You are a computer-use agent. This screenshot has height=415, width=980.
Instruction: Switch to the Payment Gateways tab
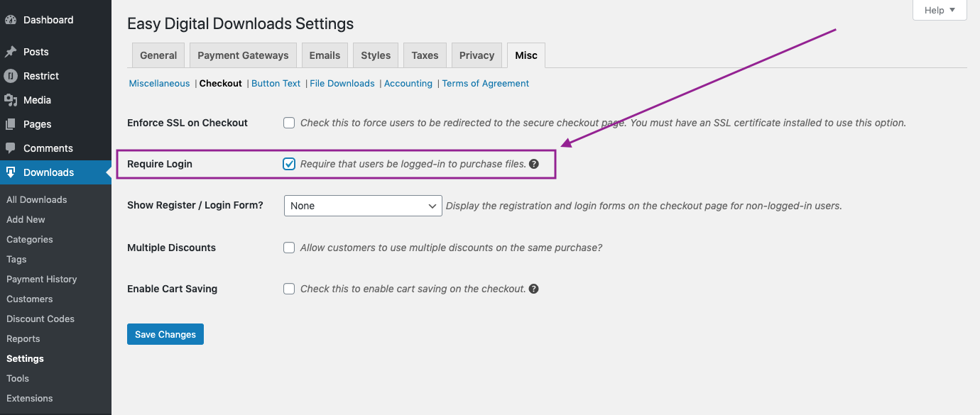pos(243,55)
